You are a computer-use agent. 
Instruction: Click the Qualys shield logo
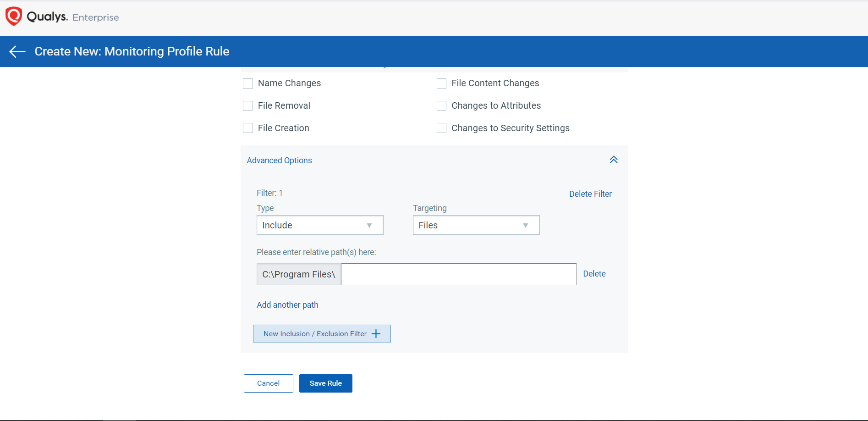pyautogui.click(x=13, y=16)
